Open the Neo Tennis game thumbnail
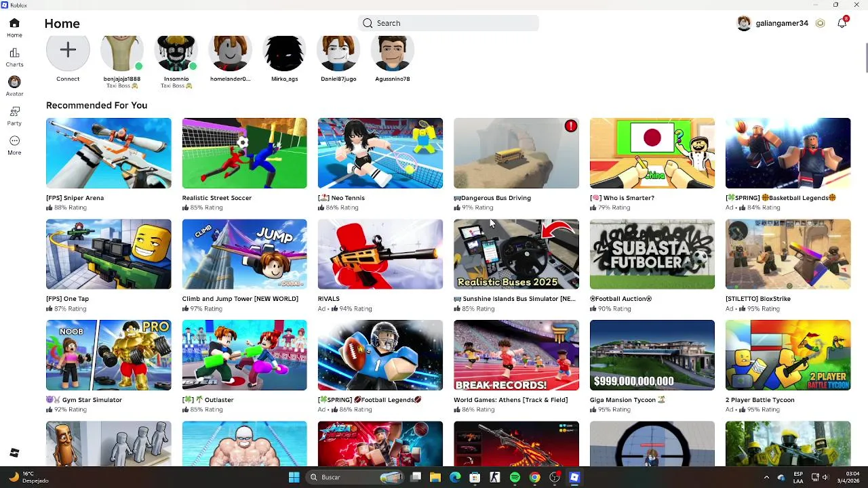This screenshot has width=868, height=488. 380,153
